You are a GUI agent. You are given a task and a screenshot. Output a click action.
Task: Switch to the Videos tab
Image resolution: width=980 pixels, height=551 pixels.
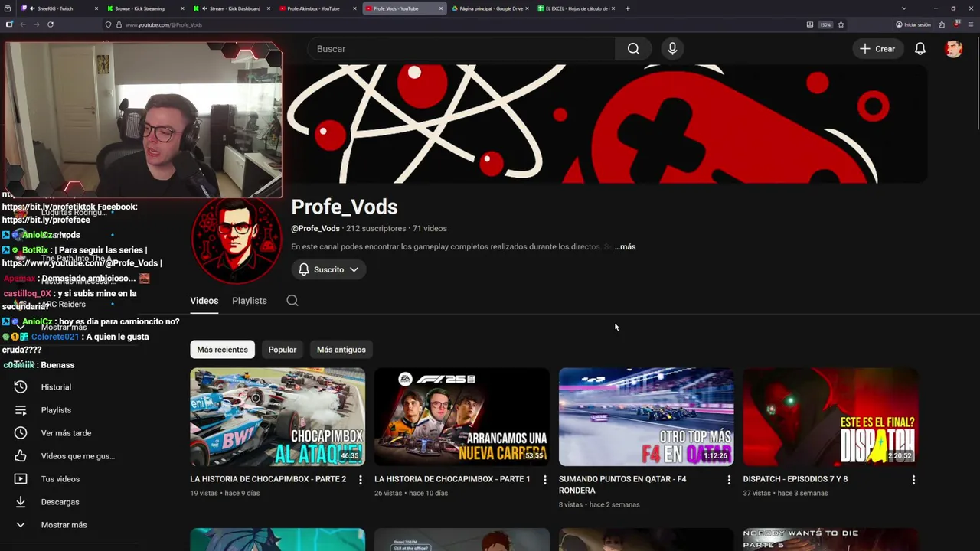point(204,301)
